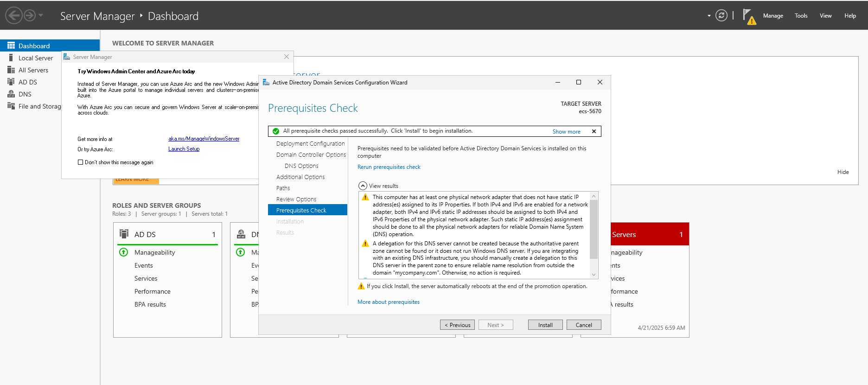
Task: Click the AD DS icon in sidebar
Action: click(11, 82)
